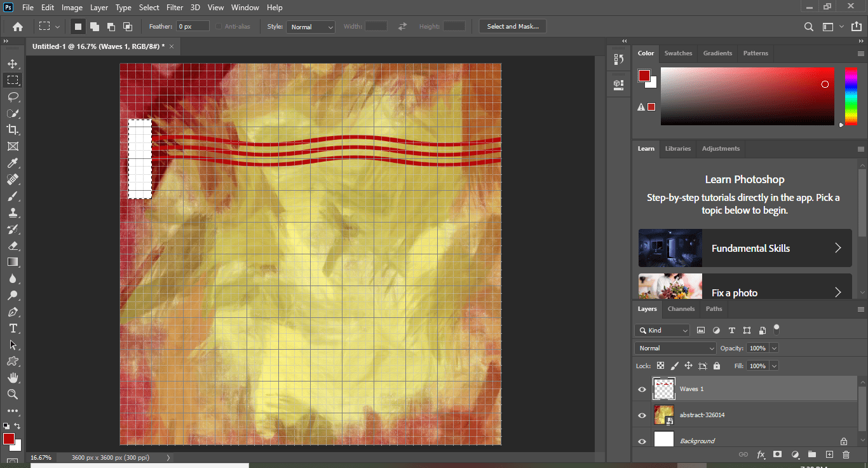Hide the Waves 1 layer
868x468 pixels.
coord(642,389)
